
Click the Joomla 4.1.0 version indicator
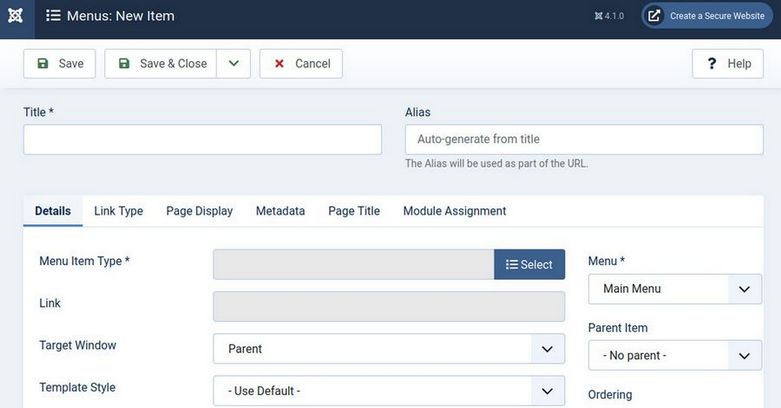607,16
